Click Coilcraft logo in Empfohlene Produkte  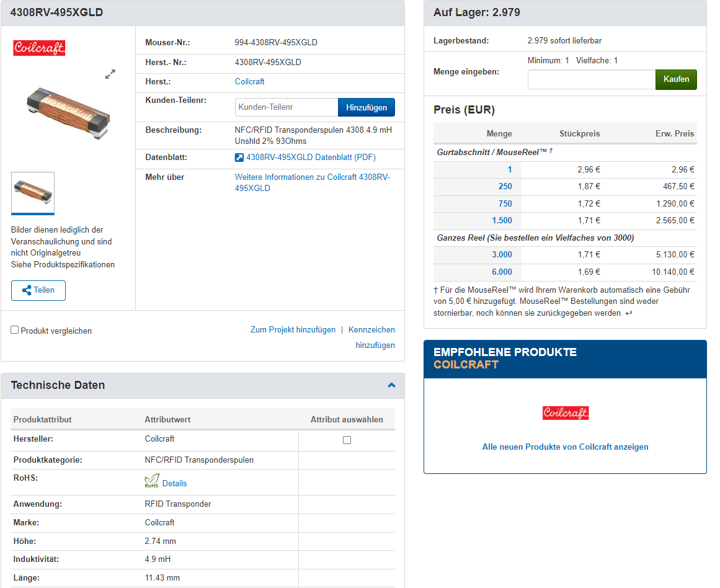(x=565, y=413)
